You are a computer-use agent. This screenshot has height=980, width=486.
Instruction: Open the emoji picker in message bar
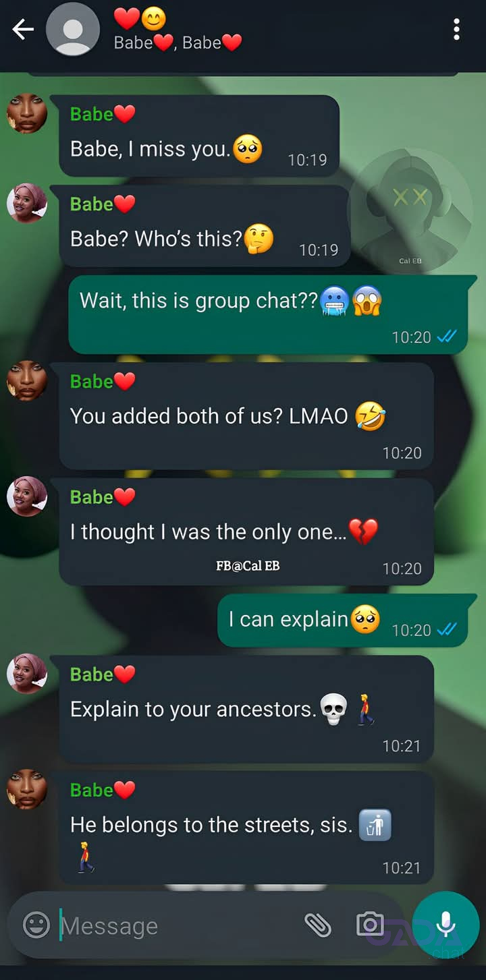pos(36,925)
